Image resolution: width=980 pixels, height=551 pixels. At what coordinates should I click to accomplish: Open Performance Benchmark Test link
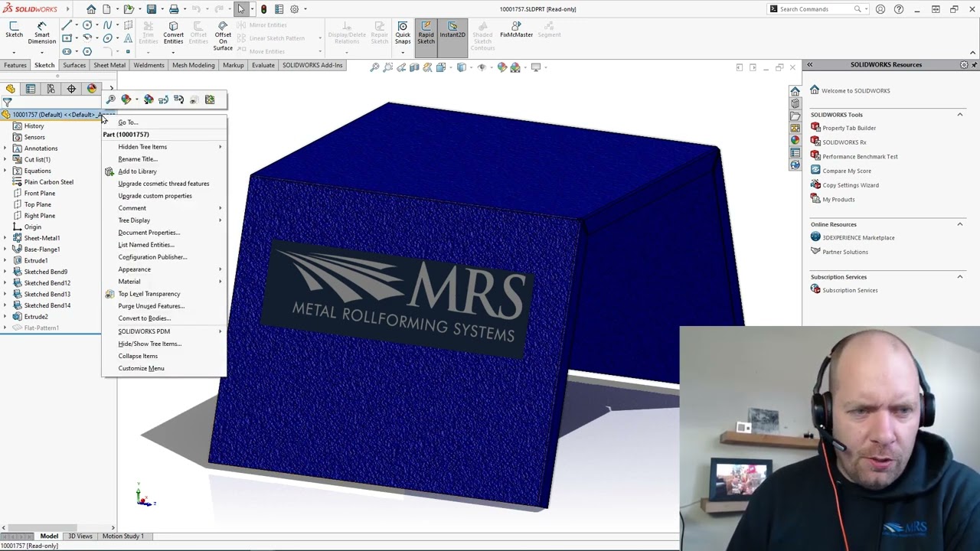[860, 157]
